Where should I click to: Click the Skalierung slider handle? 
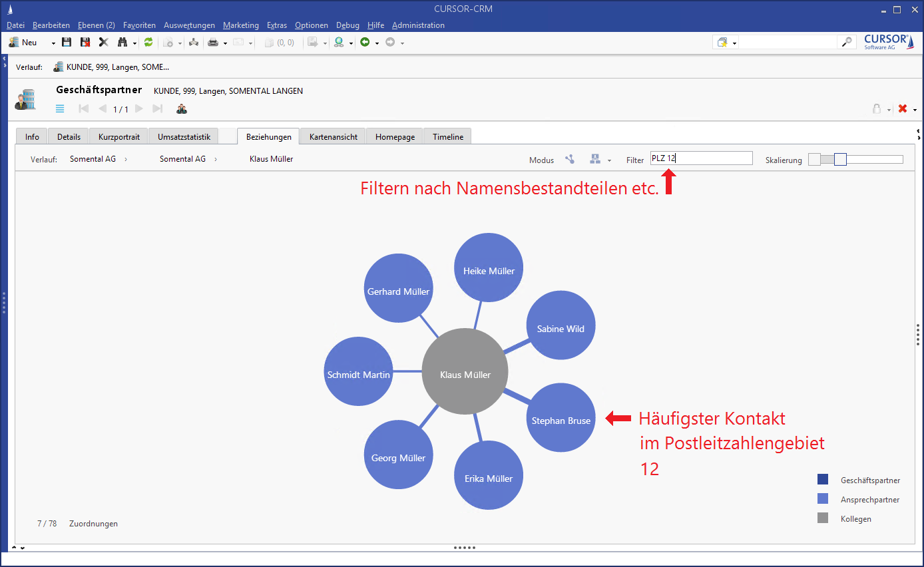tap(840, 159)
